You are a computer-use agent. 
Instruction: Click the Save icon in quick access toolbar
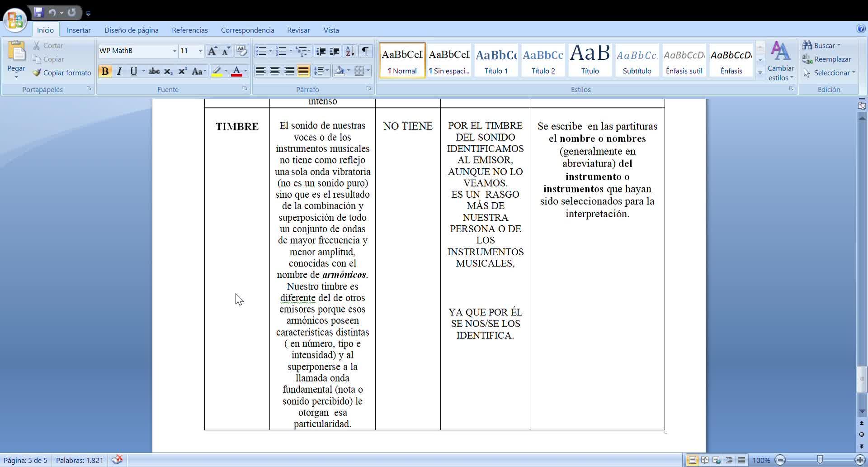pyautogui.click(x=38, y=13)
